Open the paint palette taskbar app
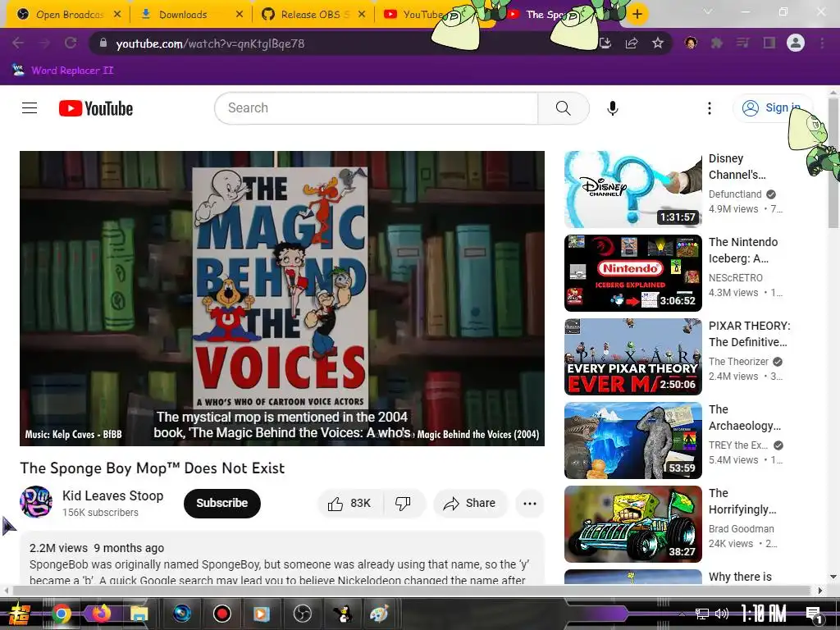Viewport: 840px width, 630px height. 379,614
